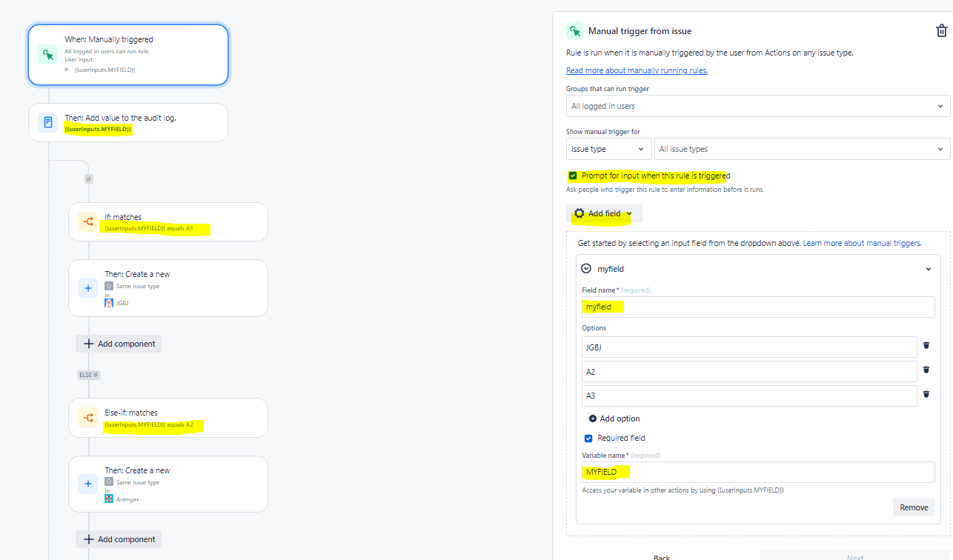Click the plus icon on the Avenger create action
Image resolution: width=953 pixels, height=560 pixels.
(x=87, y=484)
